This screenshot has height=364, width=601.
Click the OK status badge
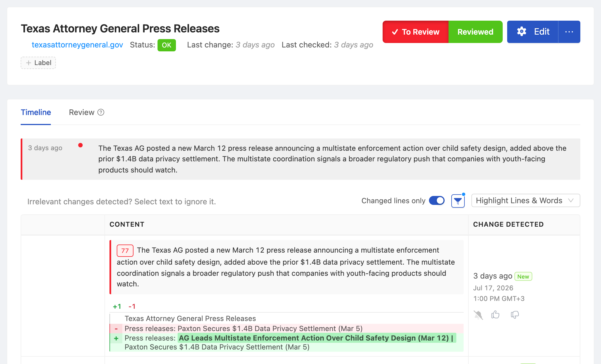(x=167, y=45)
